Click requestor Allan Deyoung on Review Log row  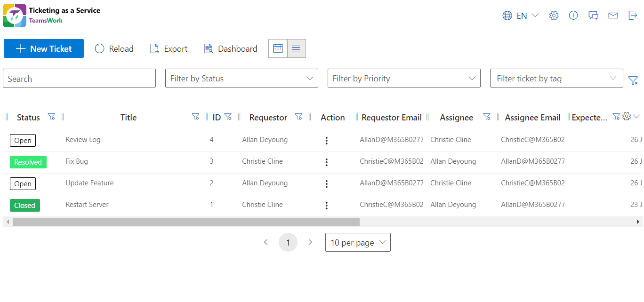265,140
